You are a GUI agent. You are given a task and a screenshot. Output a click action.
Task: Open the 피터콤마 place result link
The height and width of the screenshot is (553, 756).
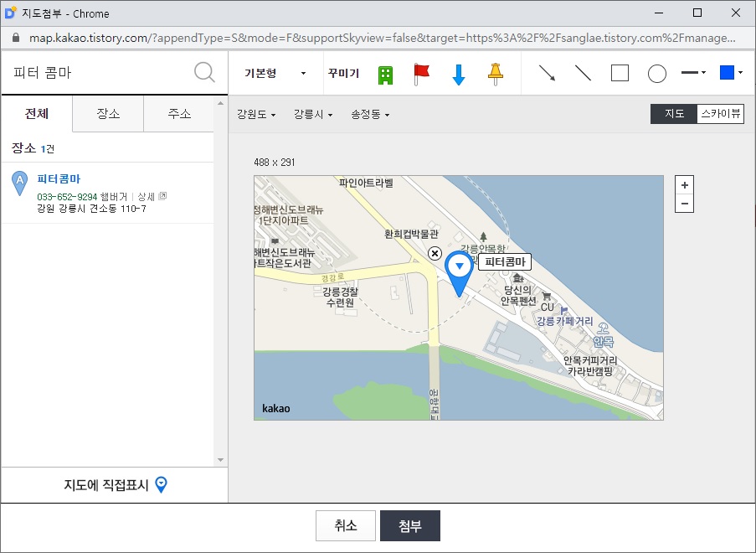(59, 179)
